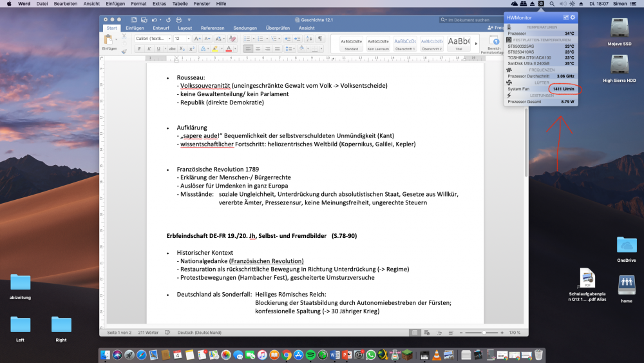
Task: Switch to the Entwurf ribbon tab
Action: pos(160,28)
